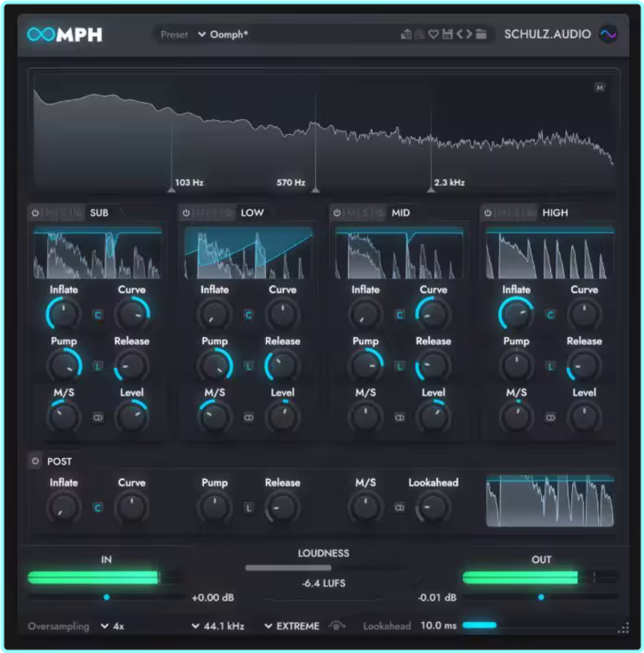Image resolution: width=644 pixels, height=653 pixels.
Task: Click the SUB band Curve knob
Action: (132, 314)
